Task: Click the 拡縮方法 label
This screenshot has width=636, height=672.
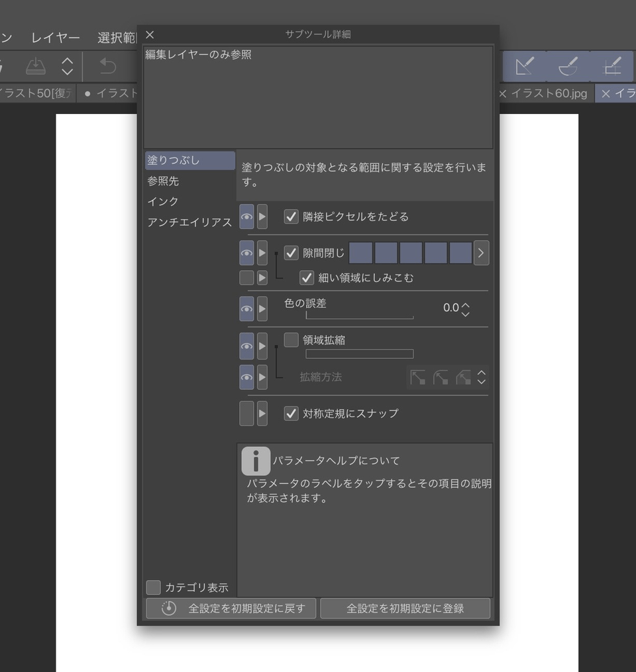Action: coord(321,377)
